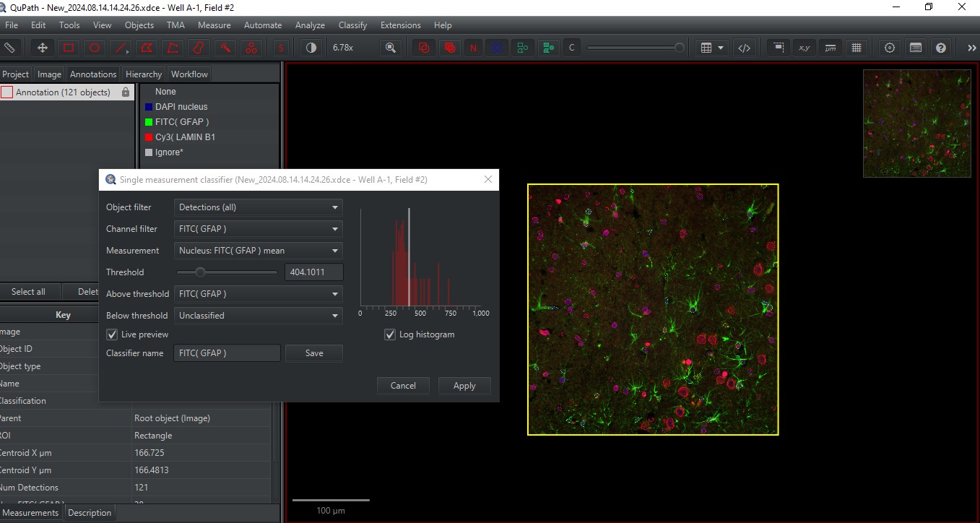Open the Classify menu
Viewport: 980px width, 523px height.
coord(352,25)
